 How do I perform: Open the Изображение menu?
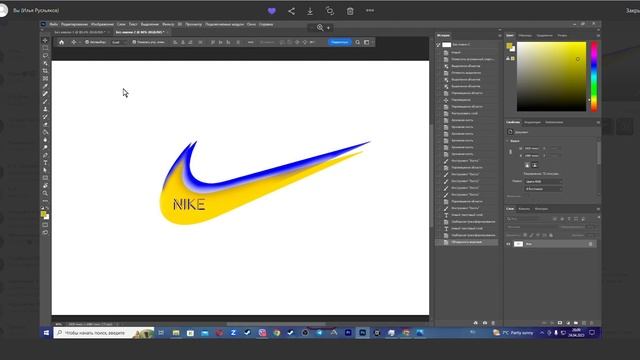point(102,24)
